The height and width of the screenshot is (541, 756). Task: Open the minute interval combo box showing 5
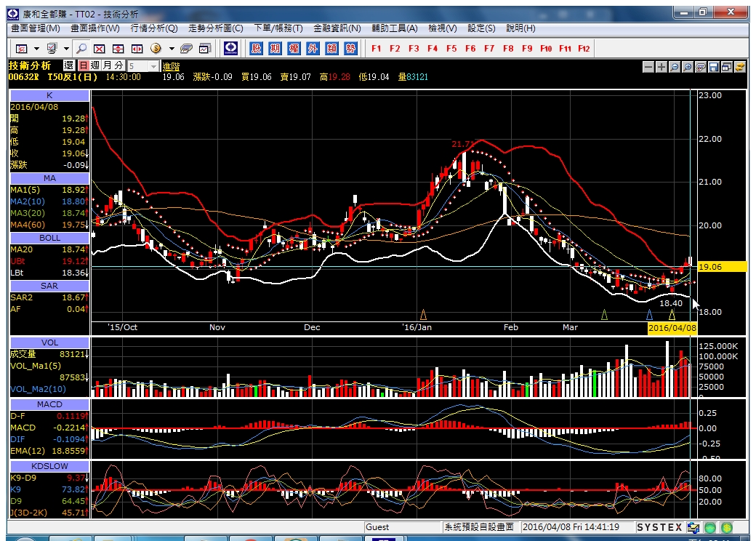pos(143,66)
